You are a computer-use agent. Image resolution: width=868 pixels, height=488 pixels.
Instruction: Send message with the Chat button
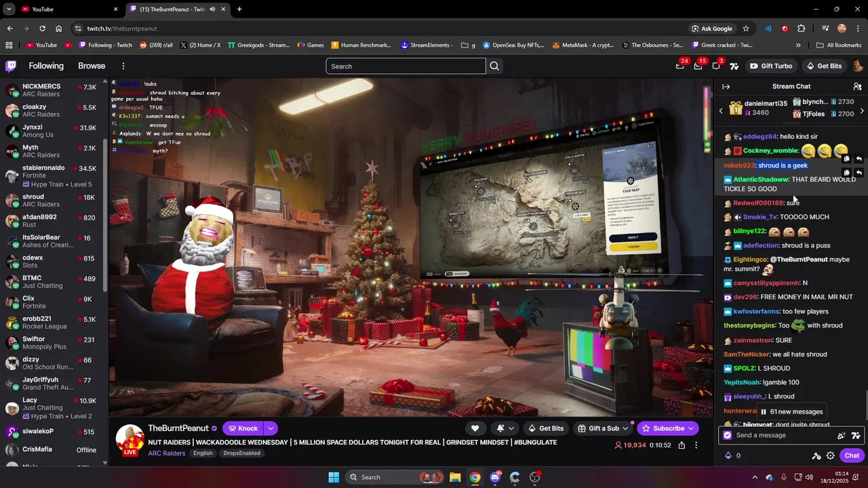(x=852, y=455)
